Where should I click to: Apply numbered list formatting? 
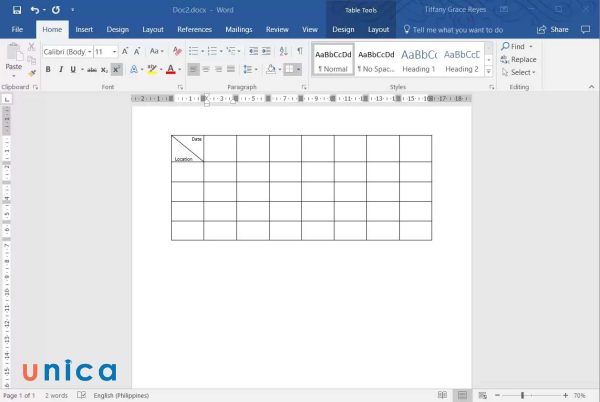pyautogui.click(x=212, y=51)
